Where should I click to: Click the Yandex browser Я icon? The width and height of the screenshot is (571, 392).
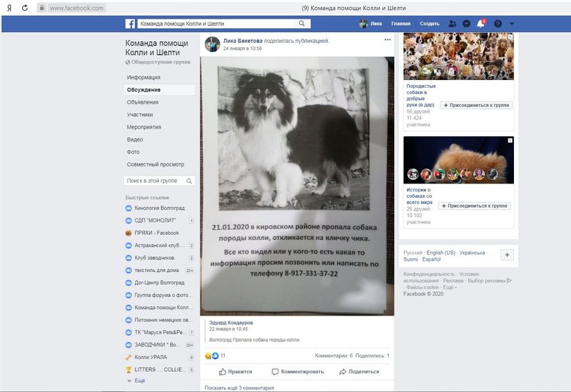(x=9, y=8)
